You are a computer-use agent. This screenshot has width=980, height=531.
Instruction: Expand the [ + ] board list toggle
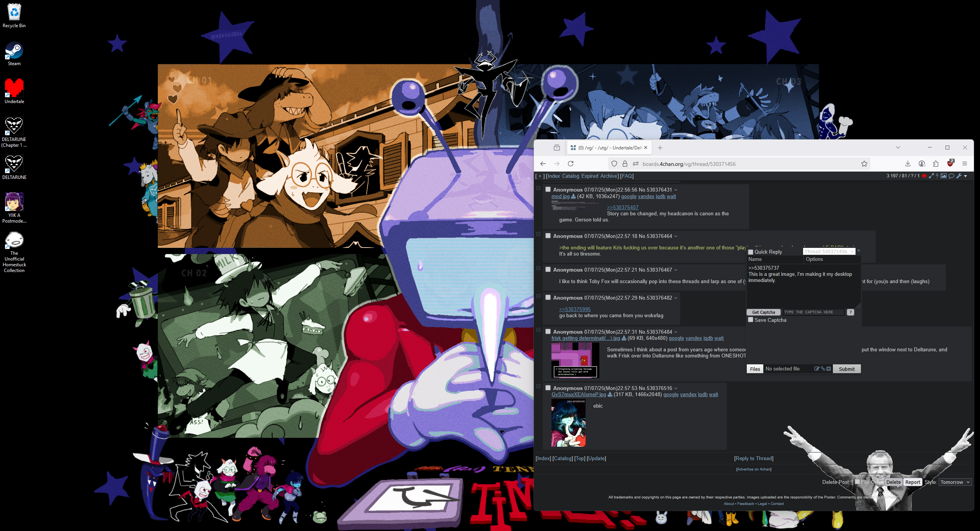point(540,176)
